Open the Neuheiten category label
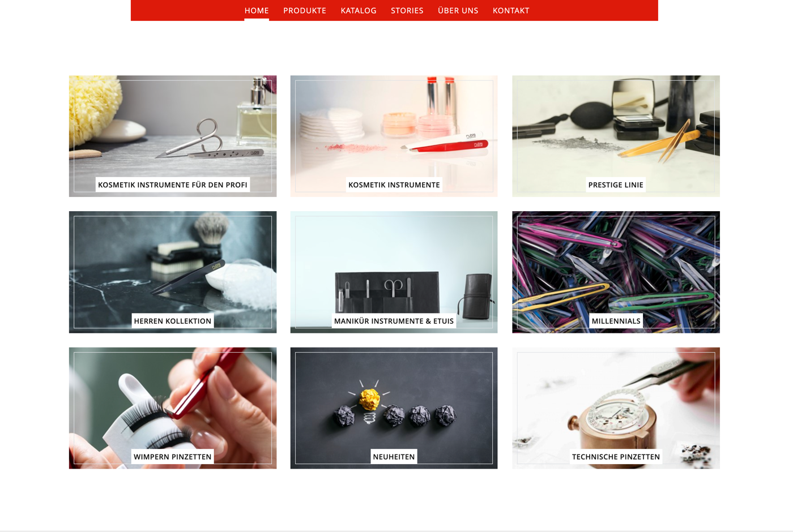Image resolution: width=793 pixels, height=532 pixels. pyautogui.click(x=394, y=457)
